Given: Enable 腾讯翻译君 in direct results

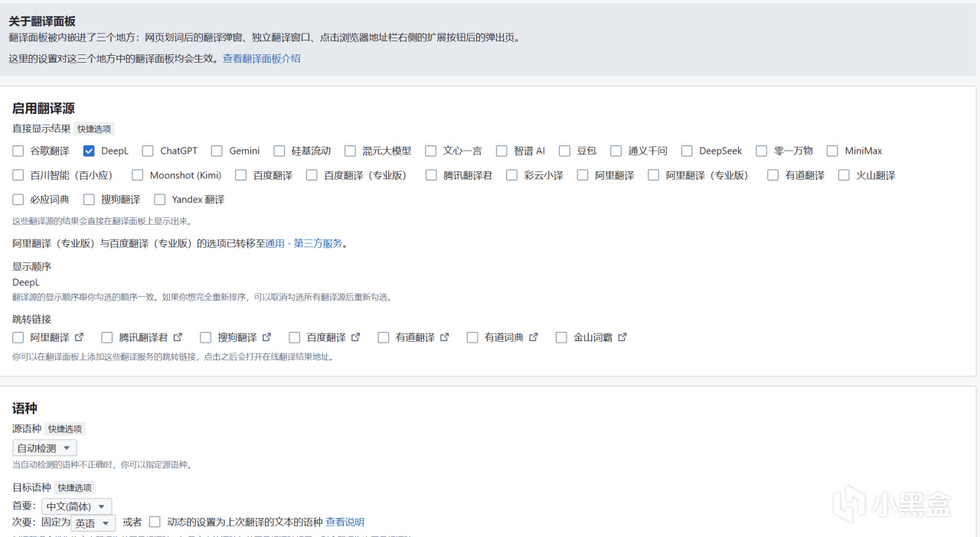Looking at the screenshot, I should [431, 175].
